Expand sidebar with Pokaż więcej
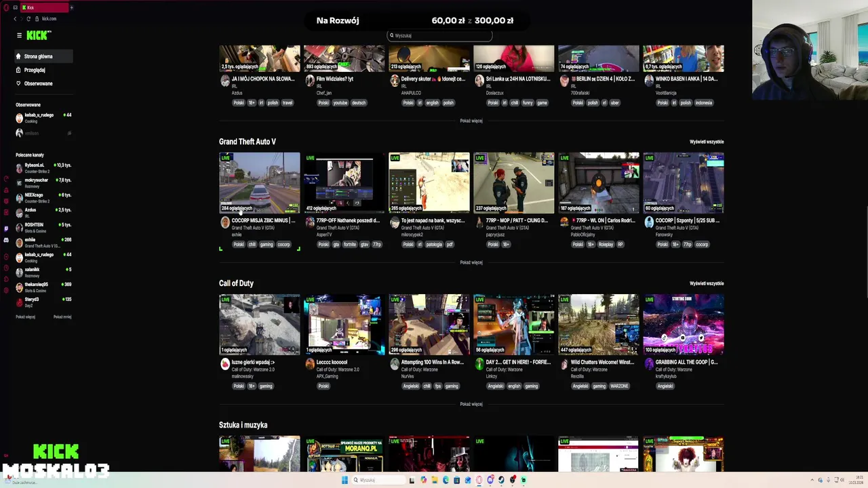868x488 pixels. (x=25, y=317)
